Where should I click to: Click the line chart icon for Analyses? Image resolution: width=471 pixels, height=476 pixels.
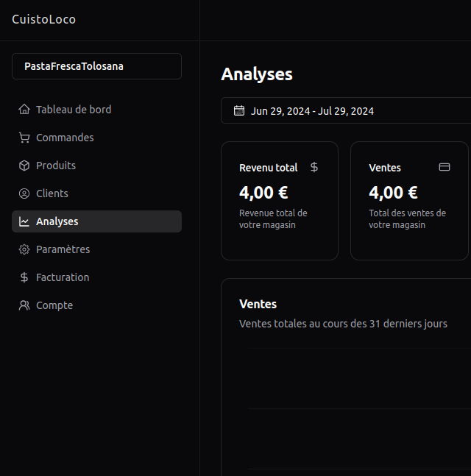point(24,221)
